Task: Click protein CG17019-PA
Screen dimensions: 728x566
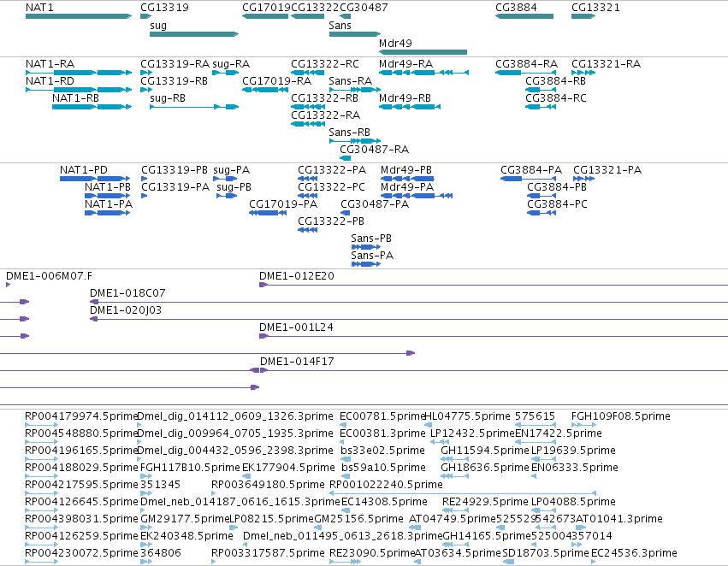Action: pos(283,204)
